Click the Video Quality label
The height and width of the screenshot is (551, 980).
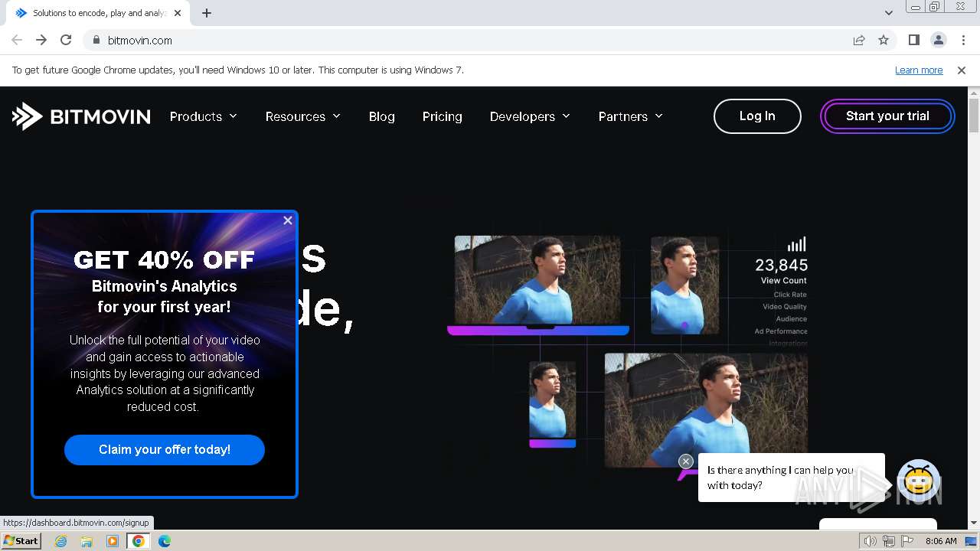[x=785, y=307]
